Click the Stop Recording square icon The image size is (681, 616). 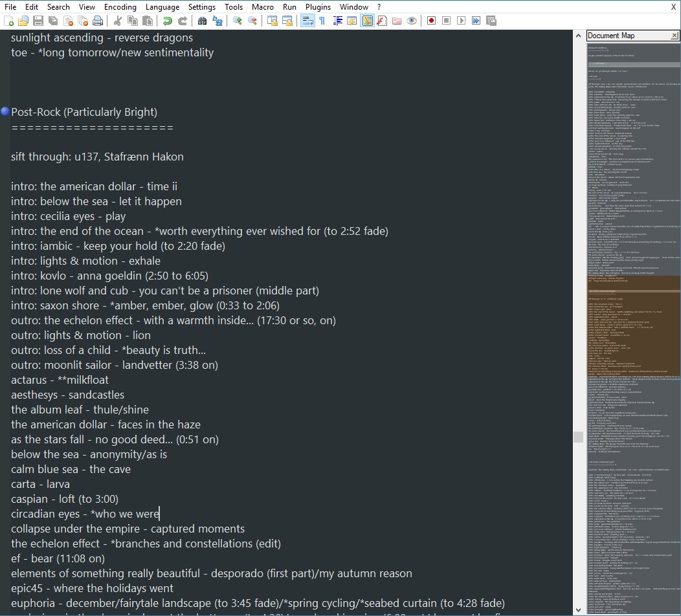(446, 21)
